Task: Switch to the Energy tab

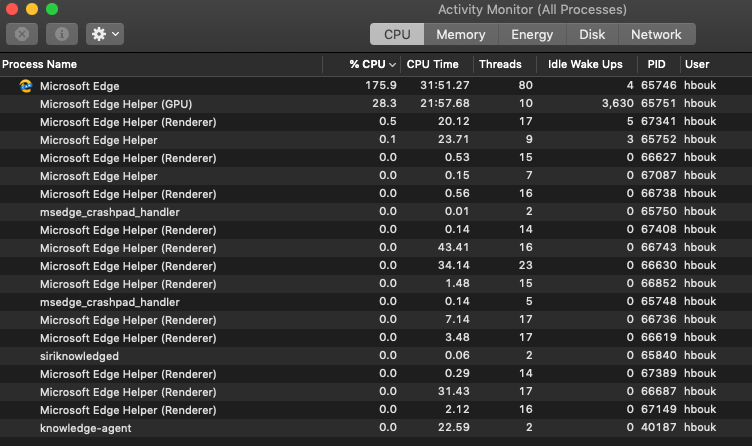Action: tap(532, 35)
